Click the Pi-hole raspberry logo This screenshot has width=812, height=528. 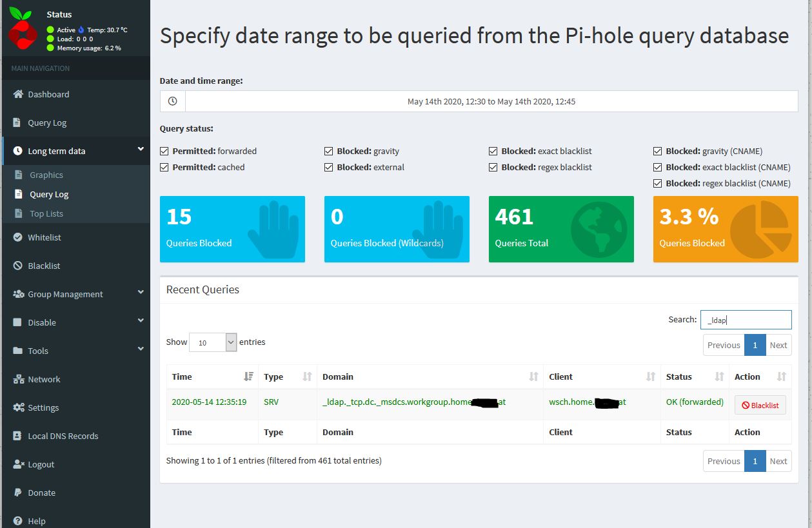23,29
